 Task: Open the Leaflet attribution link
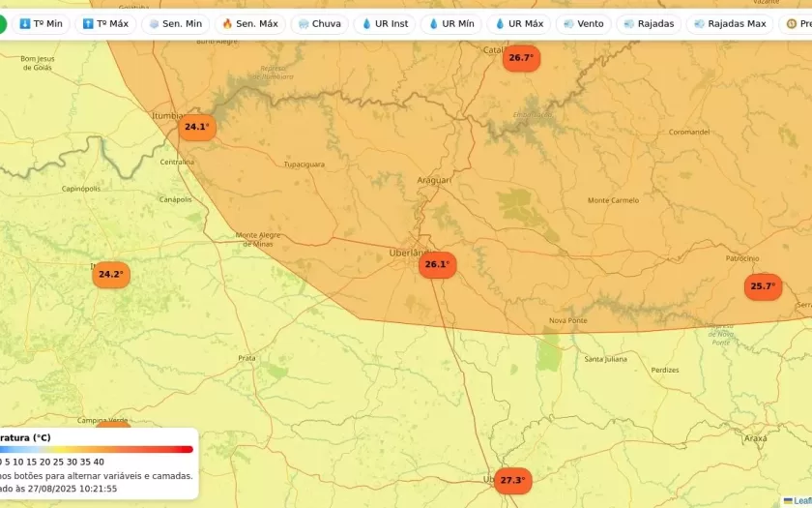(800, 500)
